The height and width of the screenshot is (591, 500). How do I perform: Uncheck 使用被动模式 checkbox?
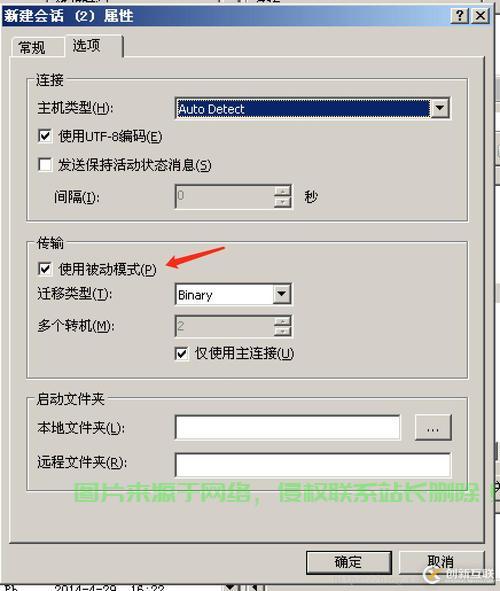pos(45,269)
